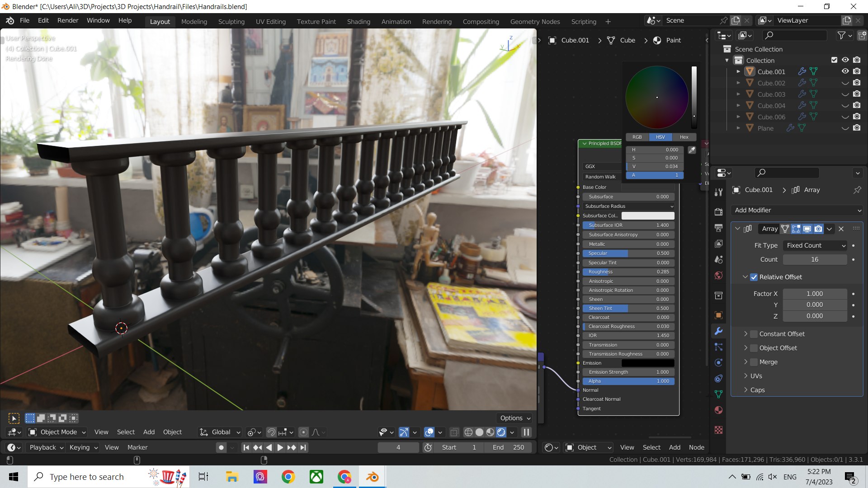868x488 pixels.
Task: Switch to the Shading workspace tab
Action: [359, 22]
